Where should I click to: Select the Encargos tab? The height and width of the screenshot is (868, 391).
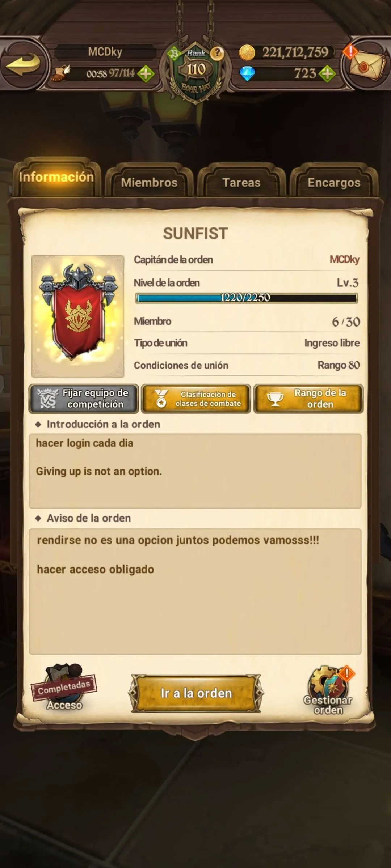tap(334, 182)
